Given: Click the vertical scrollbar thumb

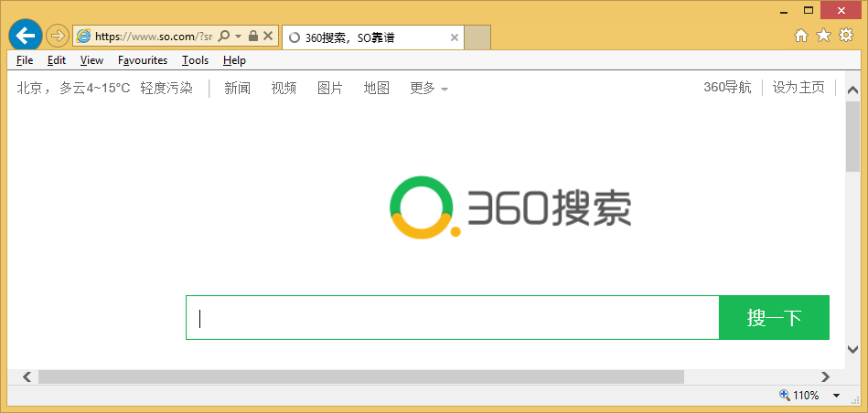Looking at the screenshot, I should (853, 136).
